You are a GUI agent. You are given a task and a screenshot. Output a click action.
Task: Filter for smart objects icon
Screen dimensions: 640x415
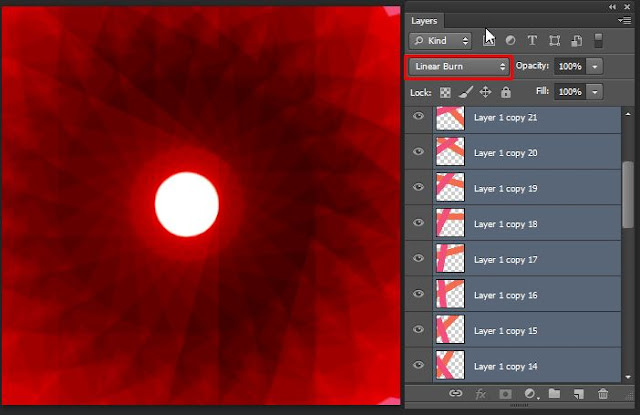pyautogui.click(x=576, y=40)
